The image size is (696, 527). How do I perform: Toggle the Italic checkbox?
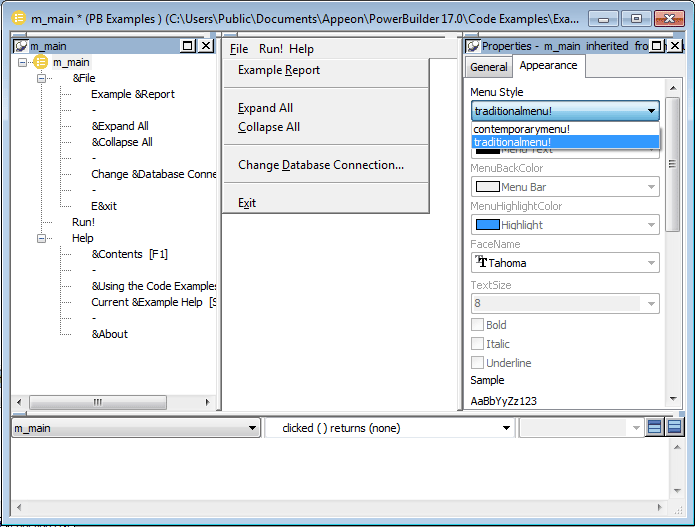coord(477,344)
